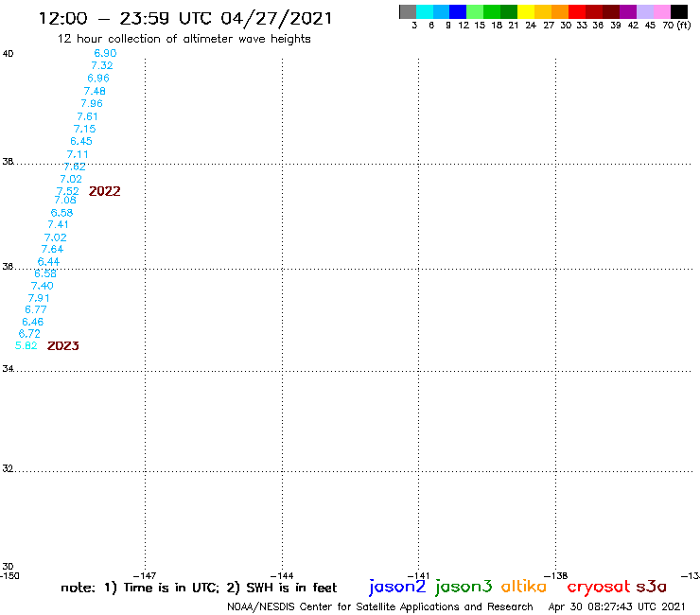Select the "24" legend label
The image size is (700, 615).
tap(531, 26)
